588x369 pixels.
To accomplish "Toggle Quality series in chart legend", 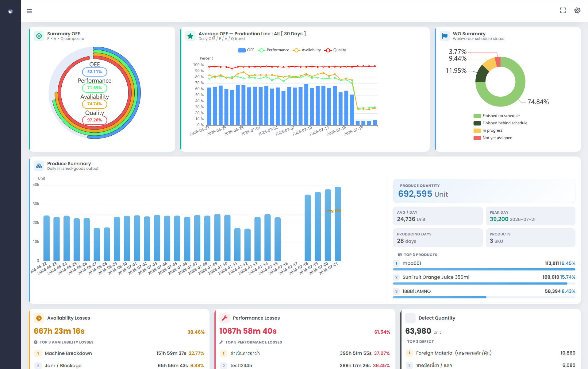I will coord(335,50).
